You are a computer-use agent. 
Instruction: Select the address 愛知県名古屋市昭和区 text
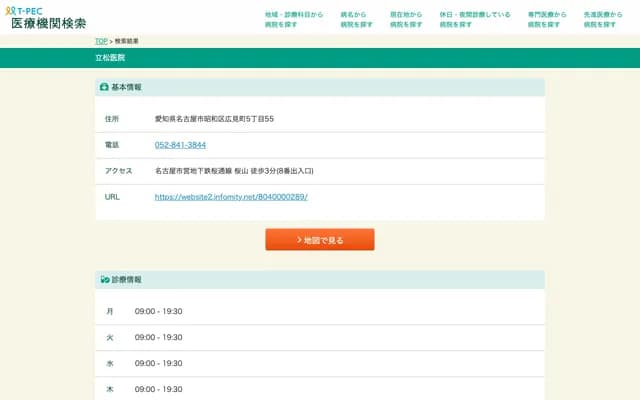(214, 119)
